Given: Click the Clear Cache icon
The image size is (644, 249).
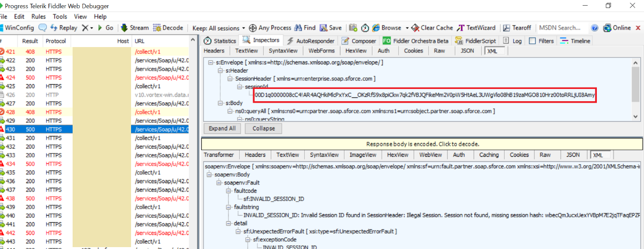Looking at the screenshot, I should pos(415,28).
